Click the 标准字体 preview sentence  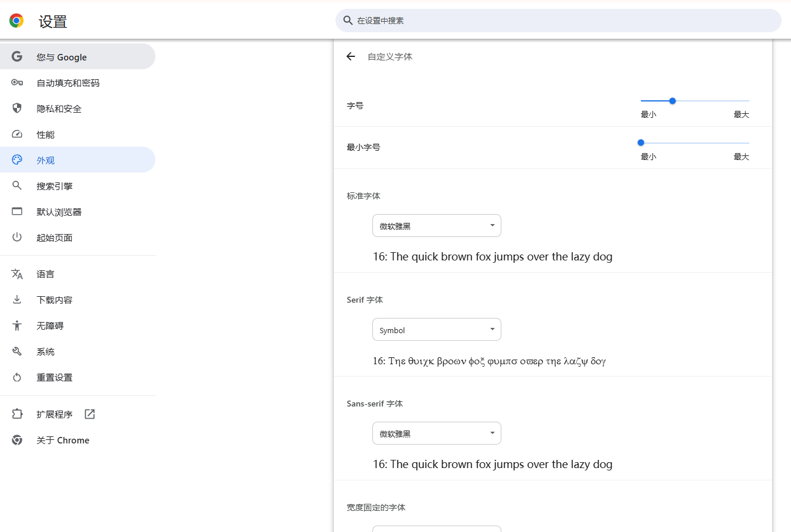tap(493, 257)
